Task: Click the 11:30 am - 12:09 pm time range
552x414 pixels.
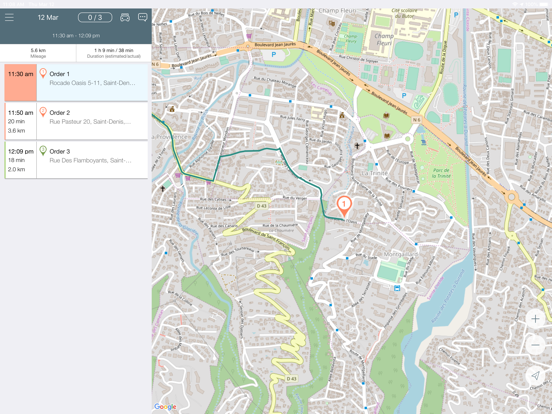Action: [76, 36]
